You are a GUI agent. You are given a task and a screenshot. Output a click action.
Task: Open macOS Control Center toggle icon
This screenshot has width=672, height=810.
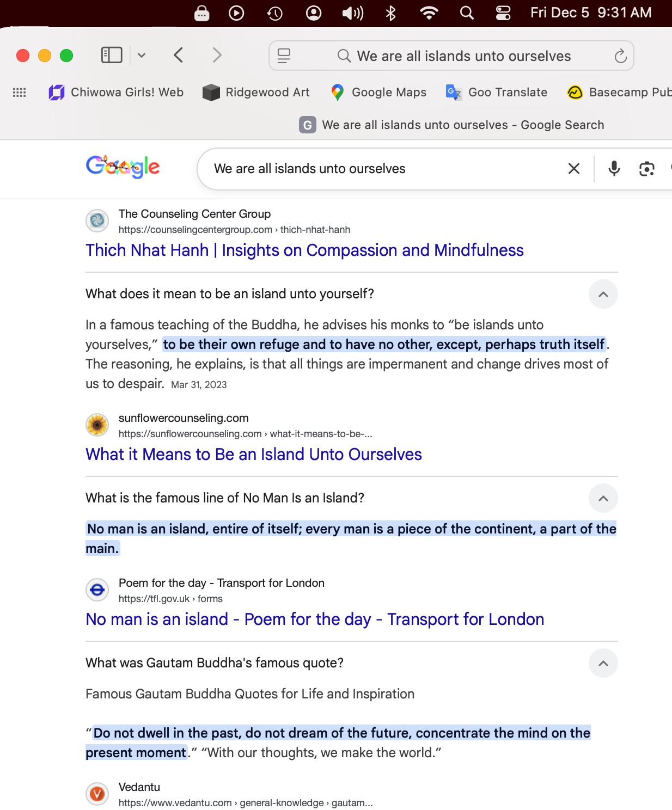503,13
